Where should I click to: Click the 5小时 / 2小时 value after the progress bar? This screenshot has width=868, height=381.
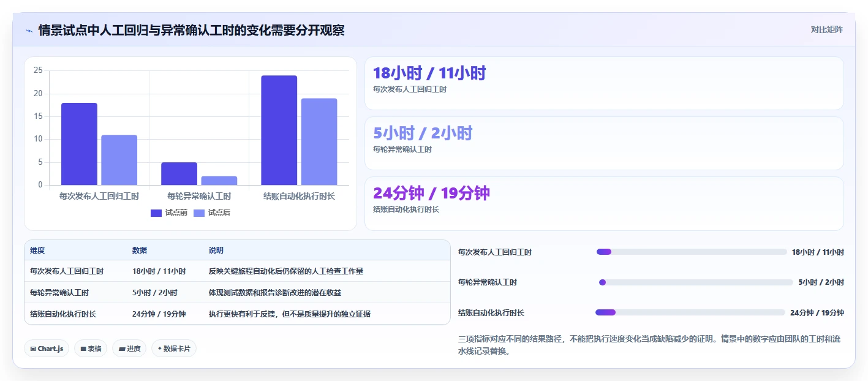[821, 282]
